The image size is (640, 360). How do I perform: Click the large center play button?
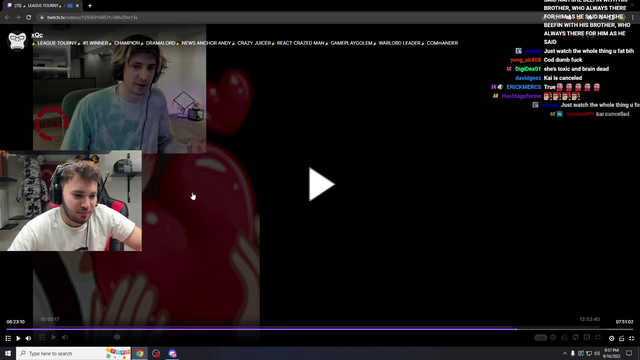322,184
